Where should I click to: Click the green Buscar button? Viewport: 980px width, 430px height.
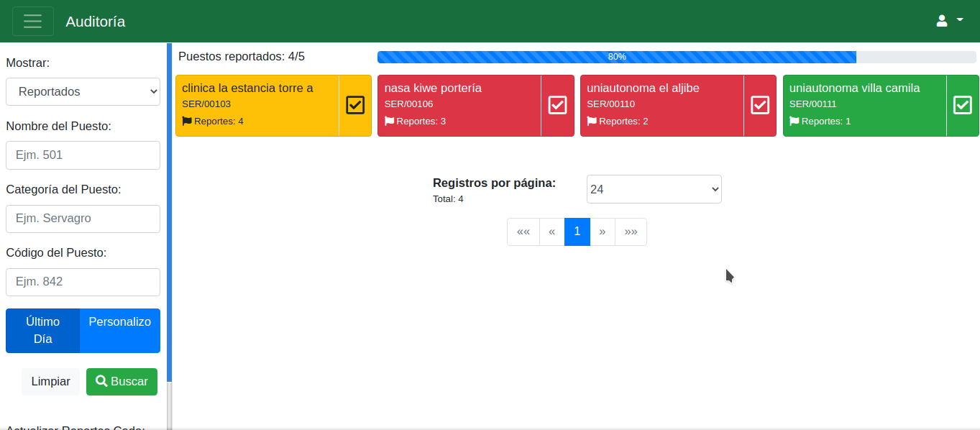tap(122, 382)
